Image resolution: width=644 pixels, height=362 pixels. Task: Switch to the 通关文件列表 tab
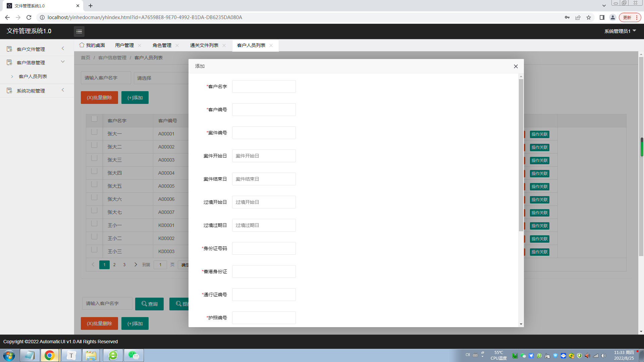[204, 46]
